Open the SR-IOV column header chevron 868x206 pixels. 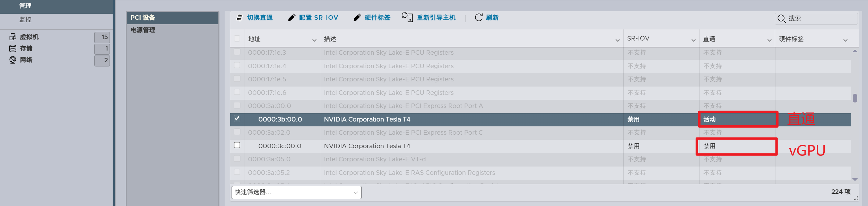tap(693, 41)
